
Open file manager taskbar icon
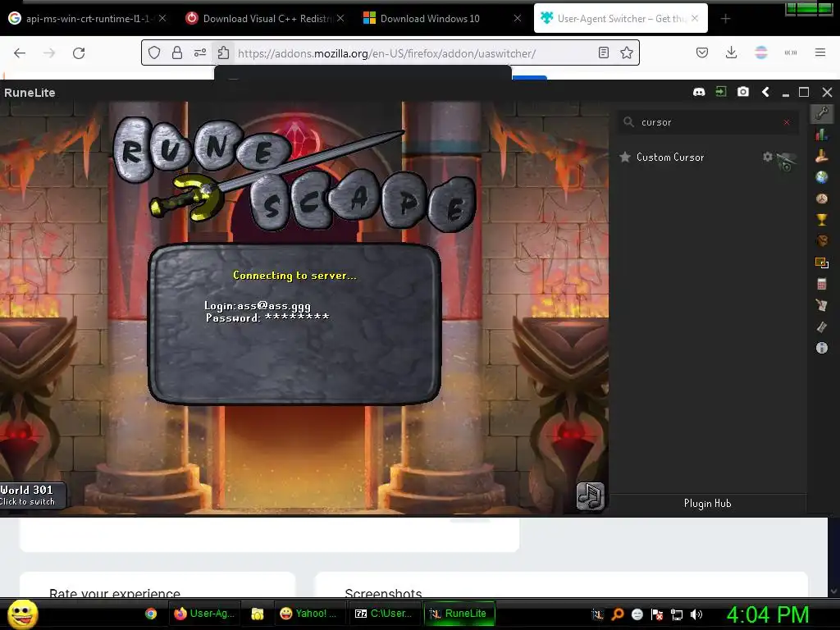[258, 614]
